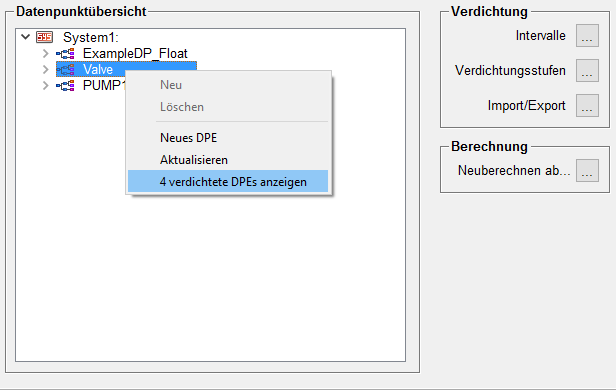This screenshot has width=616, height=390.
Task: Open the Intervalle settings button
Action: 587,35
